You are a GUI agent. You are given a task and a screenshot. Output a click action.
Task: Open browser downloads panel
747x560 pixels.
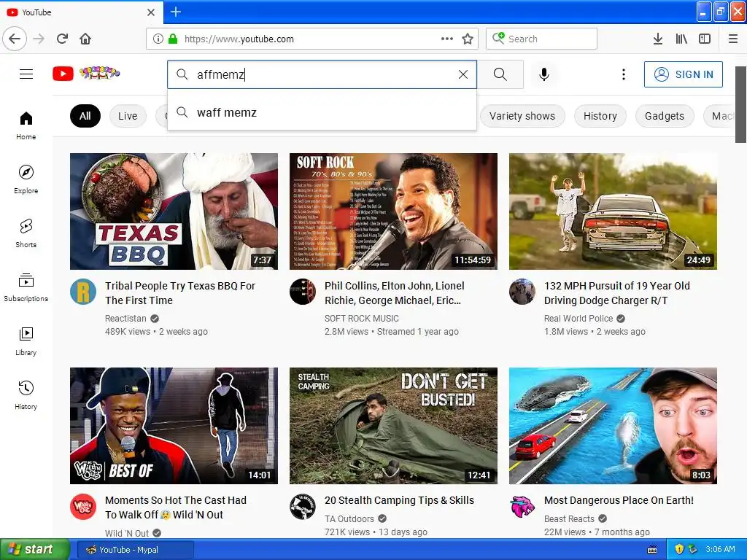(x=658, y=39)
